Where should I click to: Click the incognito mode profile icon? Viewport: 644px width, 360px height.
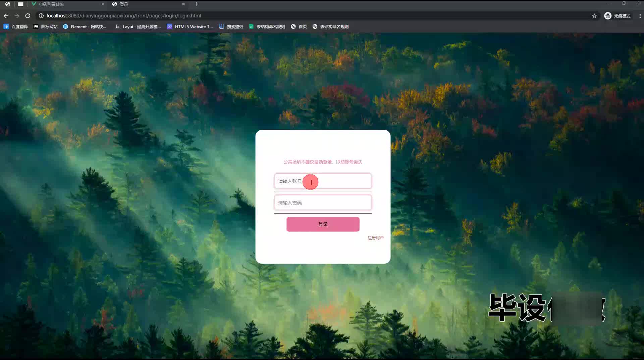tap(607, 16)
